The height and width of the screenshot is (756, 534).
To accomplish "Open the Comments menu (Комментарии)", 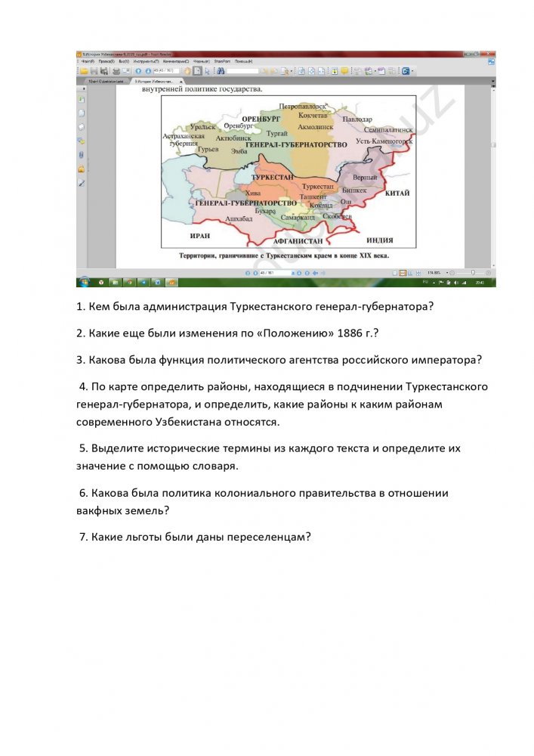I will coord(176,62).
